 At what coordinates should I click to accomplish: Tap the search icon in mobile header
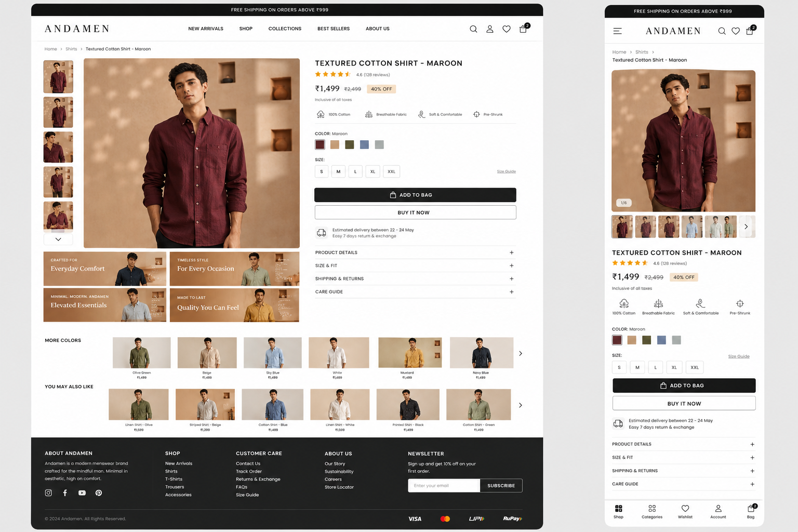(722, 31)
